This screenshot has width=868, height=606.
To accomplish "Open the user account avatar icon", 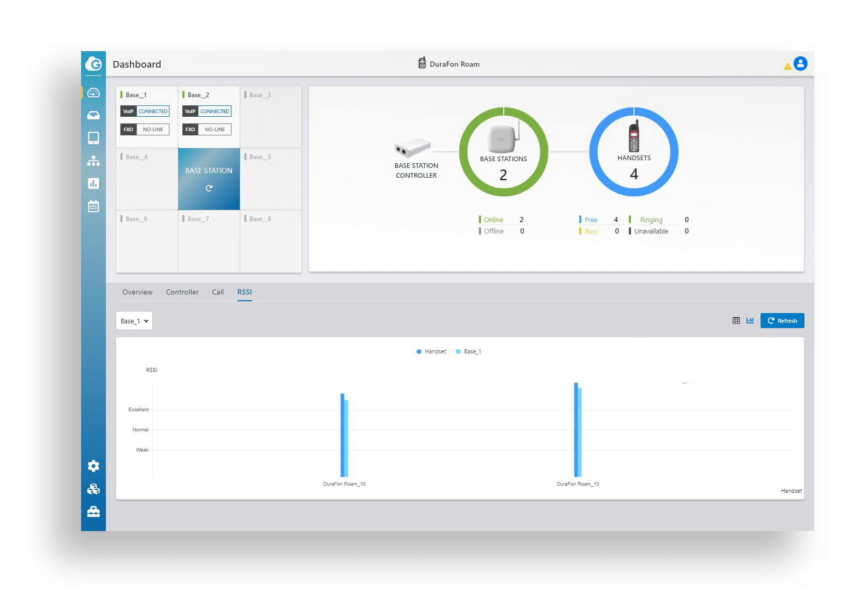I will pyautogui.click(x=800, y=64).
